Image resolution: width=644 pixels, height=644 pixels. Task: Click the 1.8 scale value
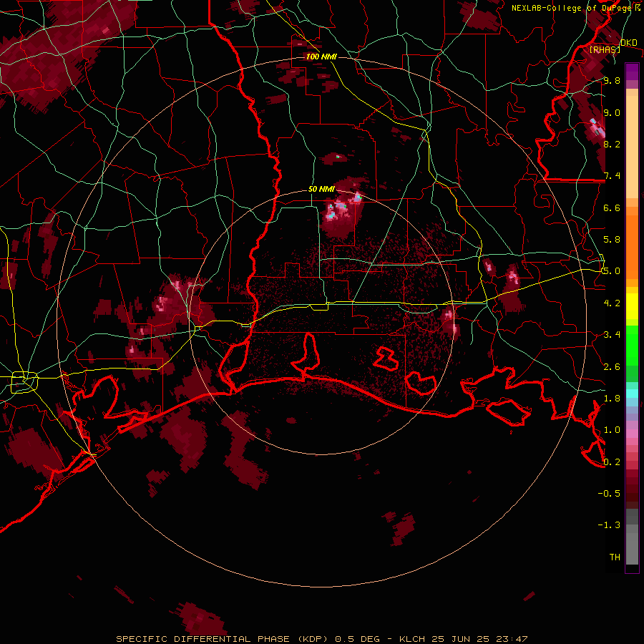(612, 398)
